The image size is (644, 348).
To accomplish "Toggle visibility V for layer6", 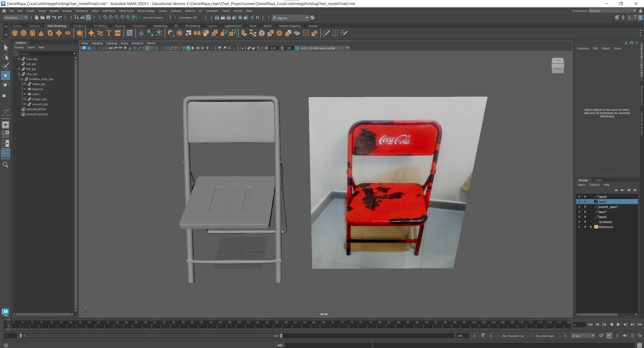I will point(579,217).
